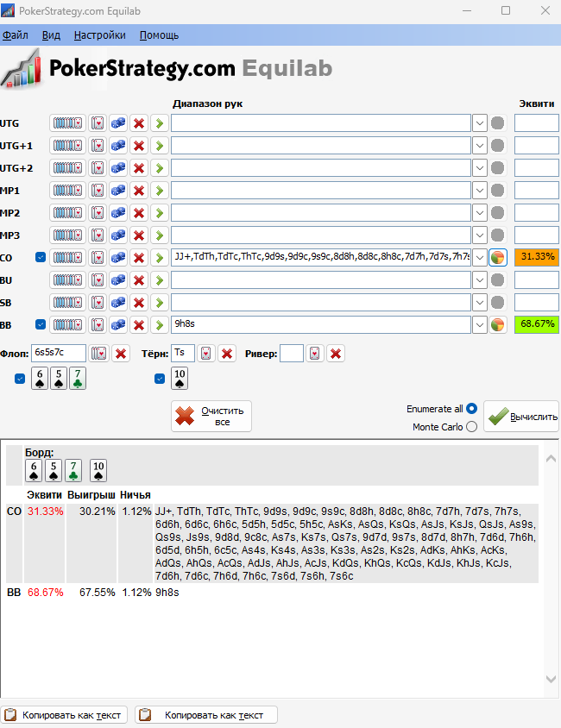Click green arrow in BB row

pos(160,324)
